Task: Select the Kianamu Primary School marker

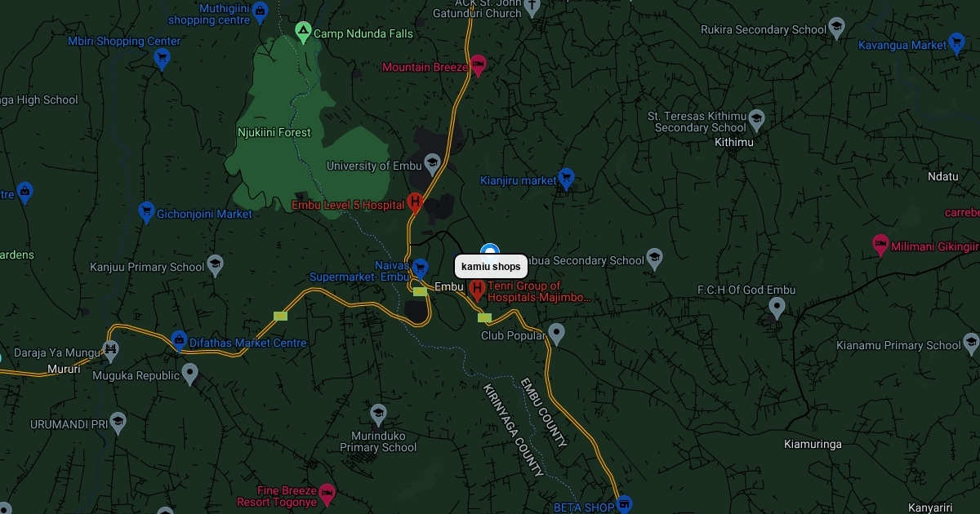Action: tap(971, 343)
